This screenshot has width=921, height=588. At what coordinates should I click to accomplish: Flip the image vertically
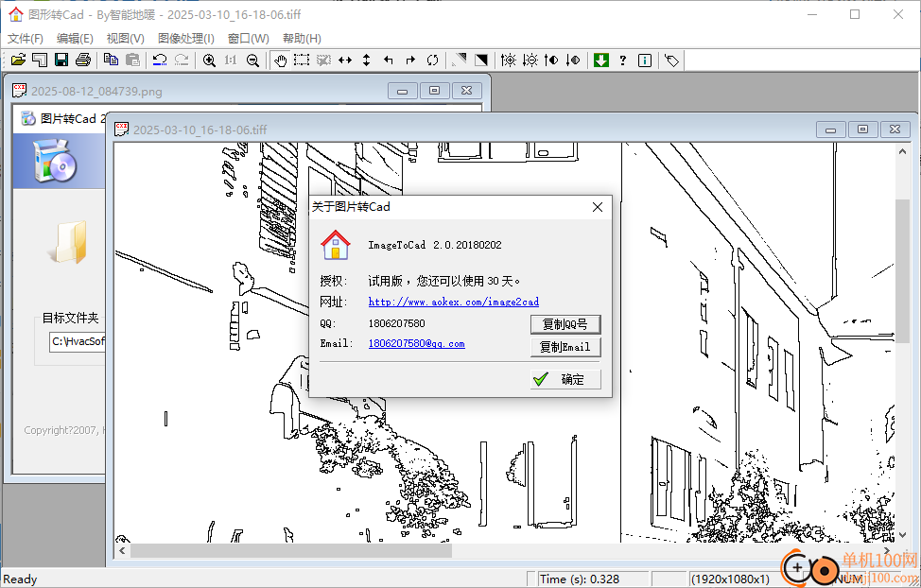(367, 60)
